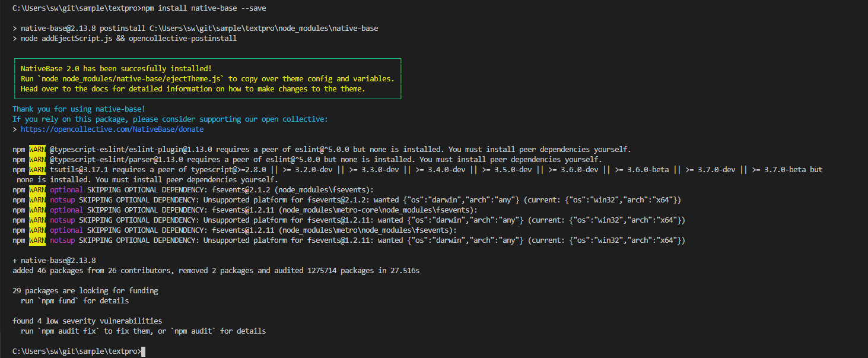Click the 'node addEjectScript.js && opencollective-postinstall' line

click(125, 39)
